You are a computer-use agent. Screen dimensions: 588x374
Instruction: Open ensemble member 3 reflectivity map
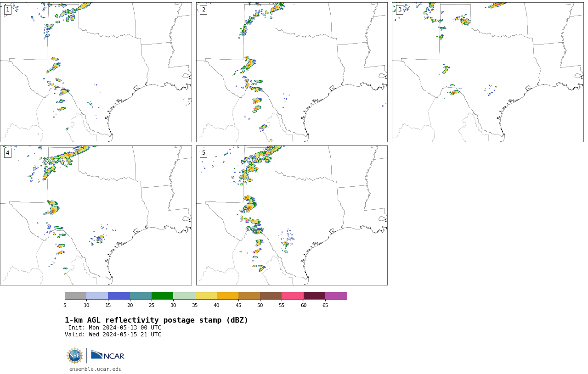pos(487,72)
